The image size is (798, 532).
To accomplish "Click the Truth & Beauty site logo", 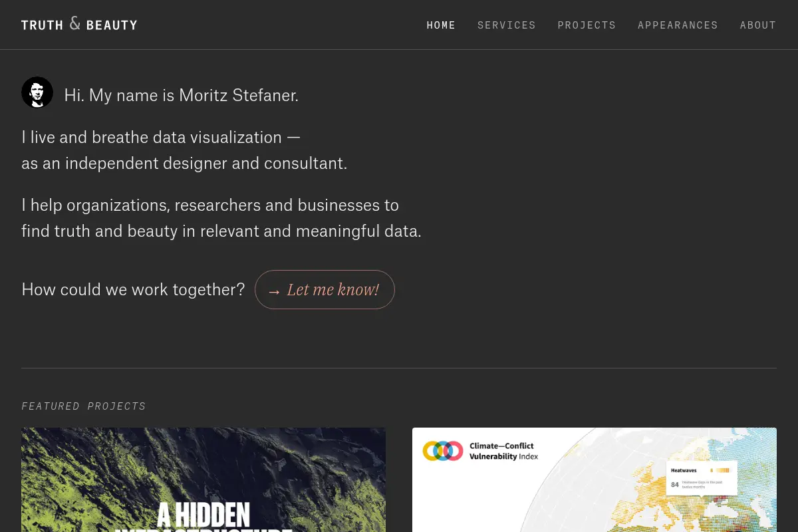I will 79,25.
